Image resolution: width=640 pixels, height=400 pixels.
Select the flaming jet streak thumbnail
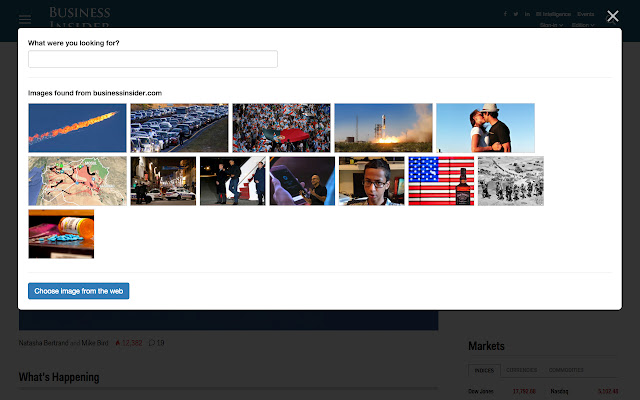point(78,128)
